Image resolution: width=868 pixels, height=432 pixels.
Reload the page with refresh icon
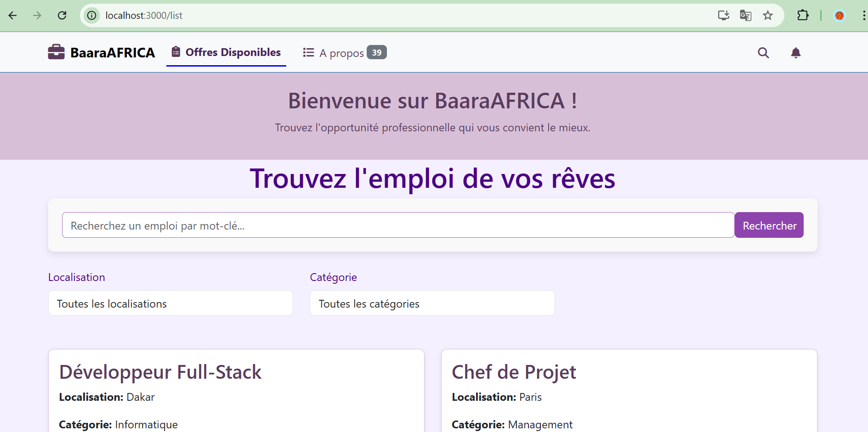[62, 16]
